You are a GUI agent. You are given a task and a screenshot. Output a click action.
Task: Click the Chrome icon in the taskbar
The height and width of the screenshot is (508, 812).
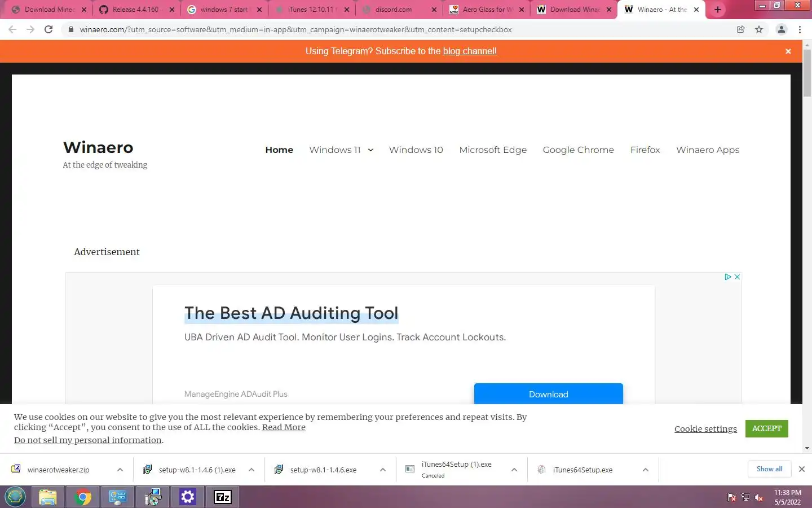(x=83, y=497)
